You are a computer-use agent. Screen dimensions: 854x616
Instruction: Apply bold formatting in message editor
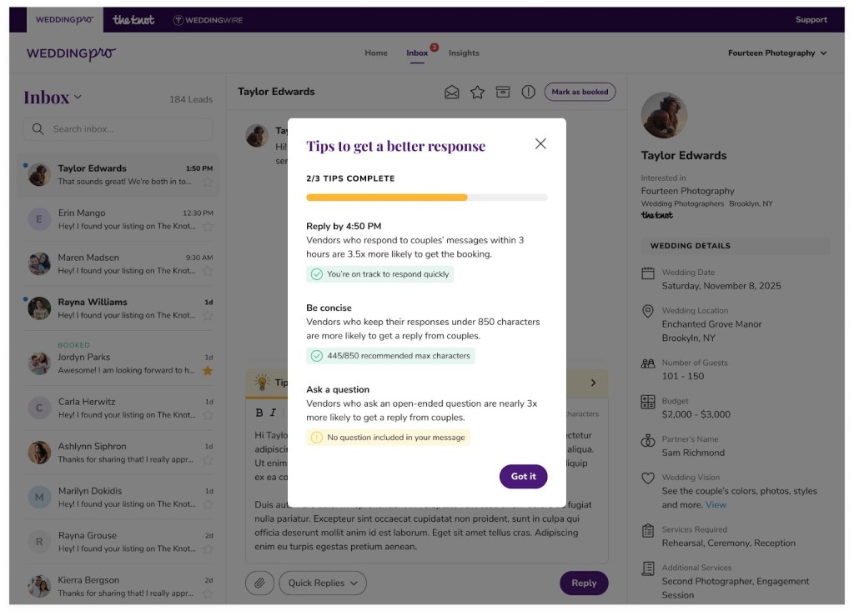pos(259,413)
